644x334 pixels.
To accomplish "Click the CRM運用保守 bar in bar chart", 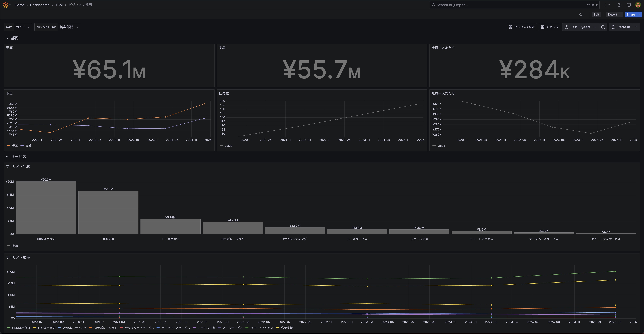I will [x=46, y=207].
